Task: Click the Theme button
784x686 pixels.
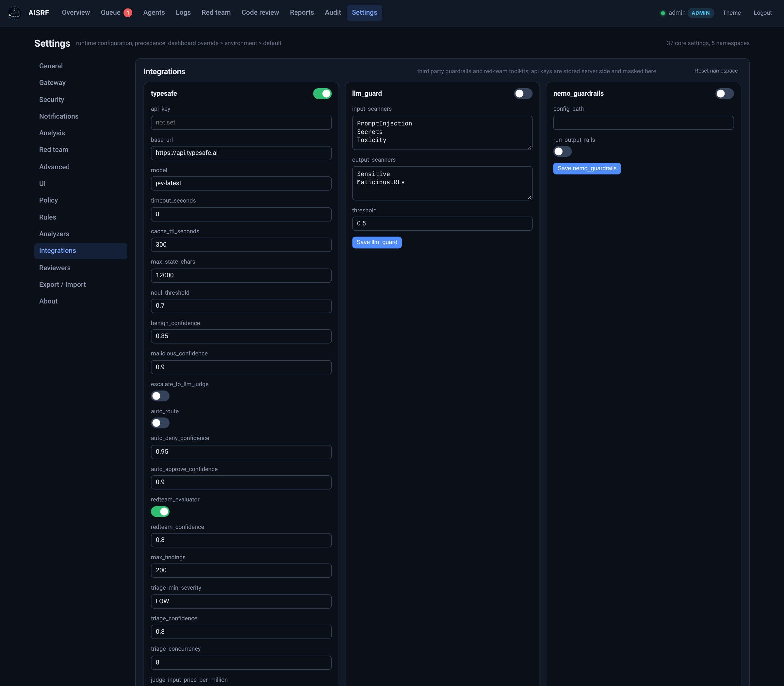Action: 731,13
